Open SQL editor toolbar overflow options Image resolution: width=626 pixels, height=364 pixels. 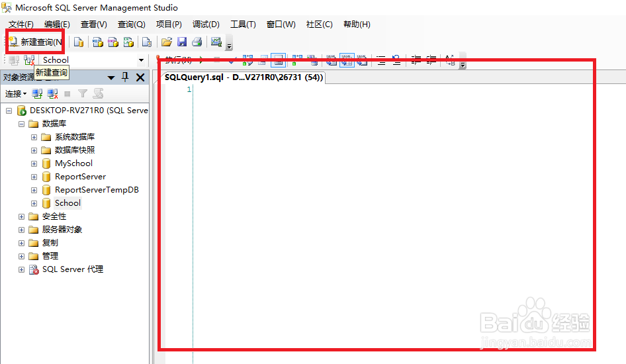(463, 61)
